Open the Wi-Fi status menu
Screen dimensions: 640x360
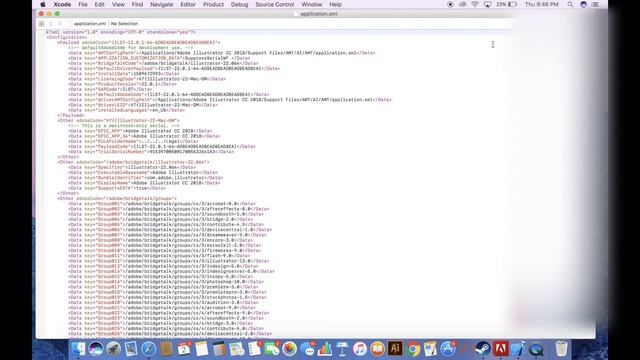coord(475,4)
